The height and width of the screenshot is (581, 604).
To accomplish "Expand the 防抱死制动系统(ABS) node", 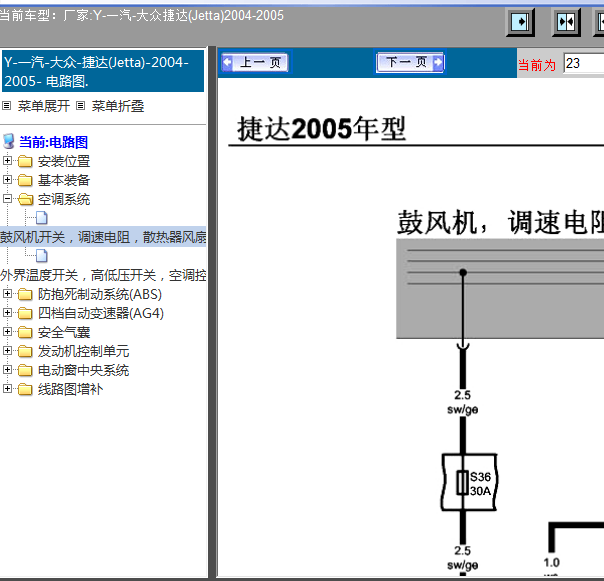I will [x=7, y=294].
